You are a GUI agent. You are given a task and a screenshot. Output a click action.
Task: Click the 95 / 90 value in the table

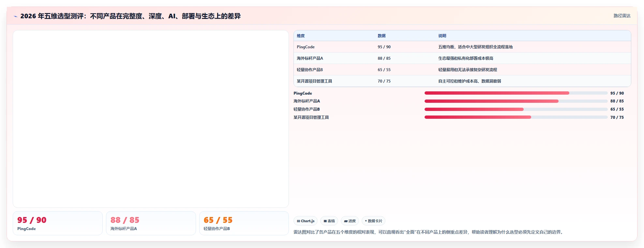[x=384, y=47]
